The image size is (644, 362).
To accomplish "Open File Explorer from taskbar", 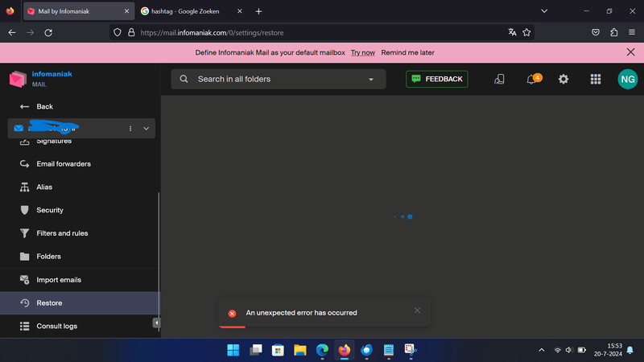I will click(299, 350).
